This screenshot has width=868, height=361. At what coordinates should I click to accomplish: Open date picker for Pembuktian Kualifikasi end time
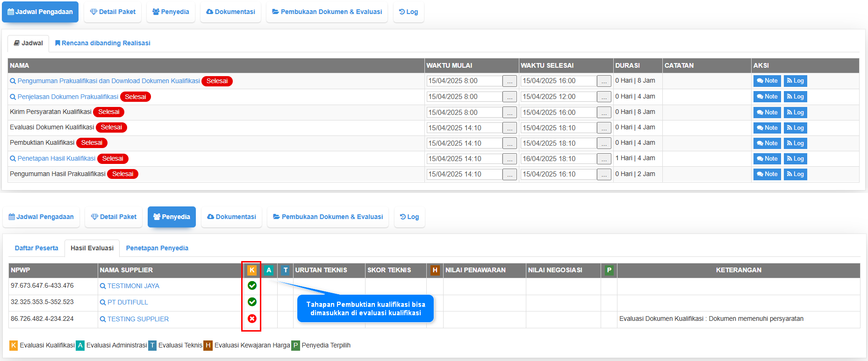(604, 143)
